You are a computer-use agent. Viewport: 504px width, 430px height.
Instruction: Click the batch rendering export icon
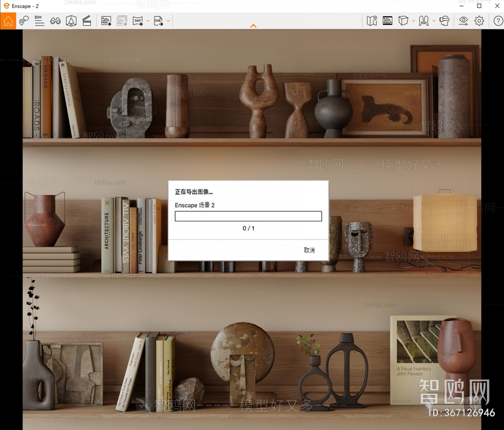[x=122, y=21]
